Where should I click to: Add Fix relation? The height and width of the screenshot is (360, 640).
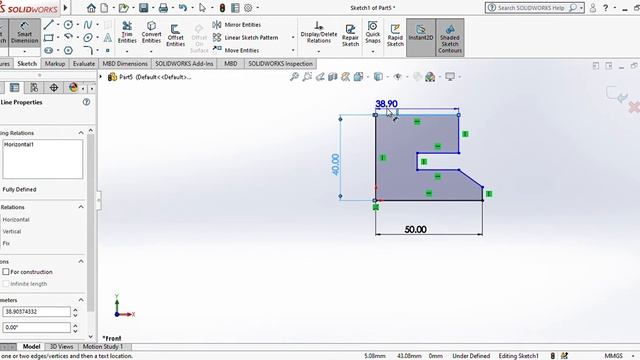tap(6, 243)
